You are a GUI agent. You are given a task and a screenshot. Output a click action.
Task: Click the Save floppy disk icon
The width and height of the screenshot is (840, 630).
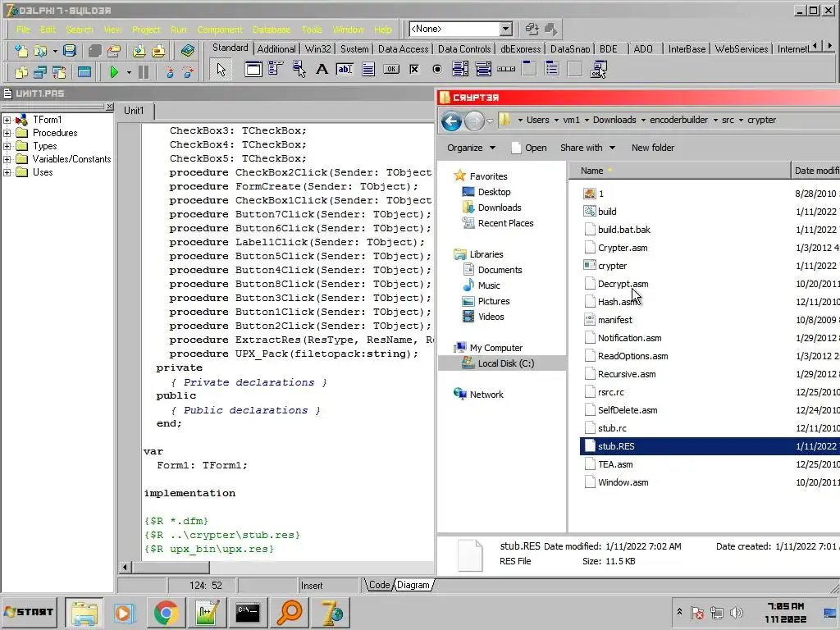pyautogui.click(x=69, y=51)
